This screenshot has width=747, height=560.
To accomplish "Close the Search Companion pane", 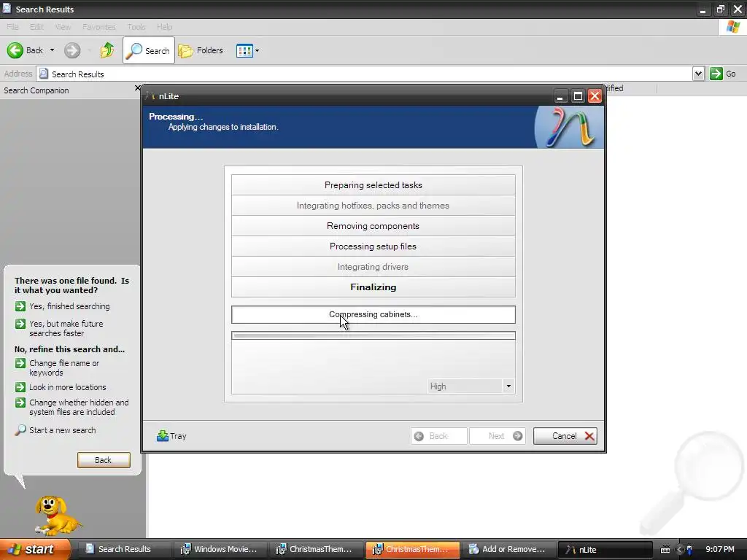I will click(x=138, y=88).
